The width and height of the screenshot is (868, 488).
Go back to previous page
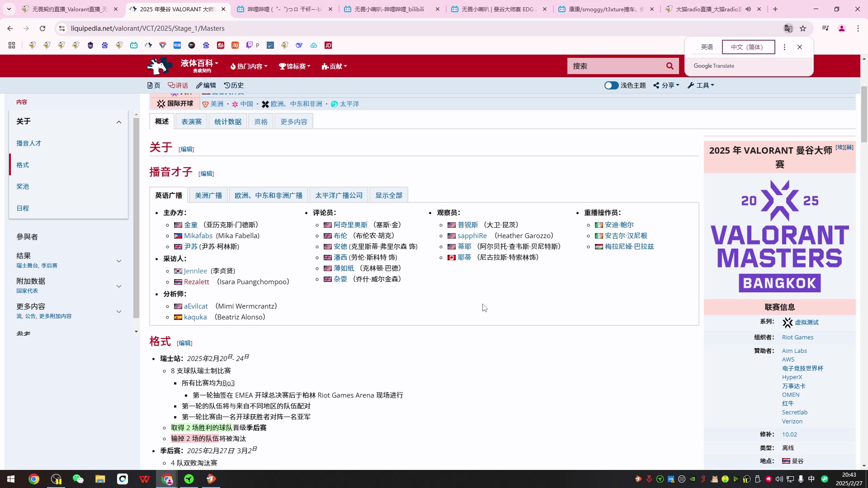(10, 28)
